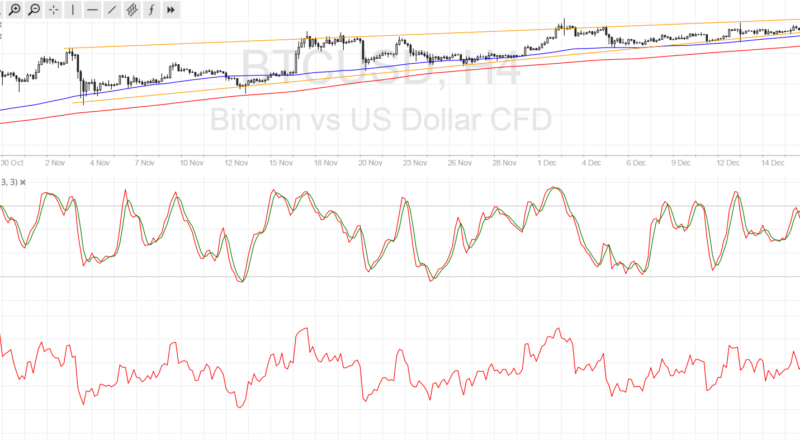Select the vertical line drawing tool
Viewport: 800px width, 445px height.
tap(73, 10)
